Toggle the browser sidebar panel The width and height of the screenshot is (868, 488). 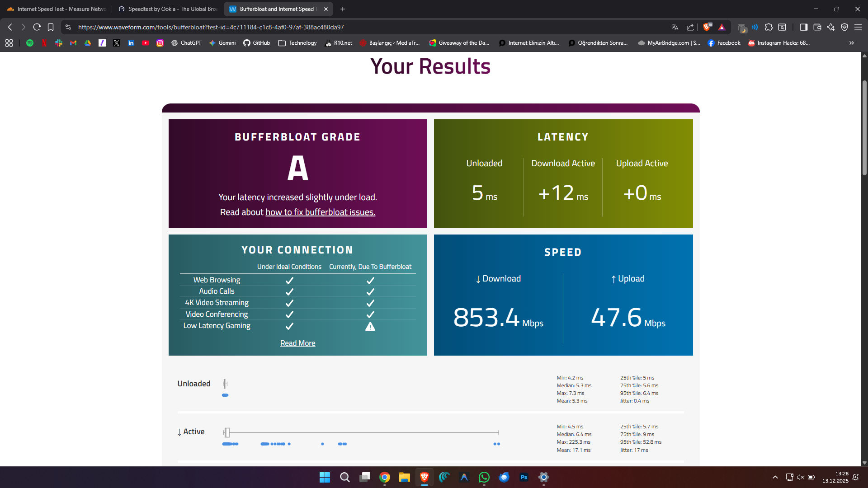coord(803,27)
